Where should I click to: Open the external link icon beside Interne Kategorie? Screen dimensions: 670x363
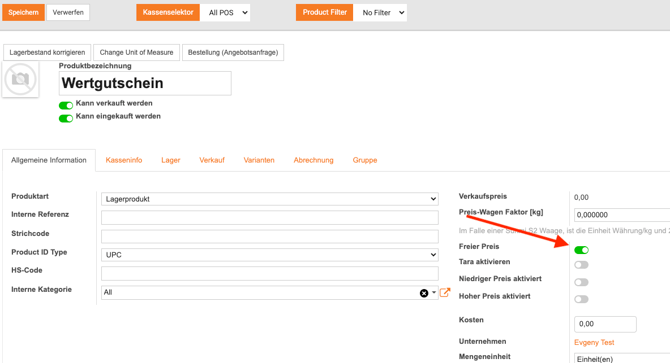coord(445,293)
